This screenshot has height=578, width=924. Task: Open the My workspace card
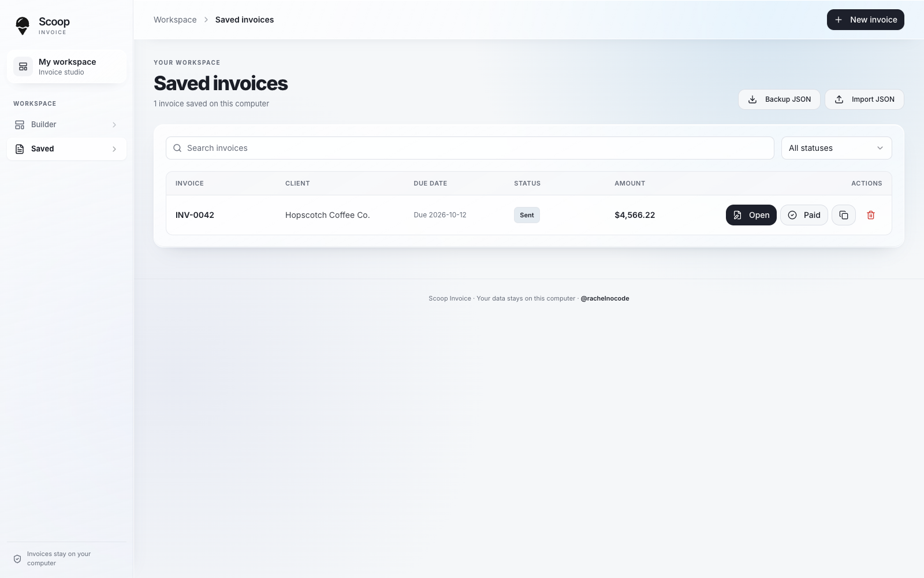point(66,66)
